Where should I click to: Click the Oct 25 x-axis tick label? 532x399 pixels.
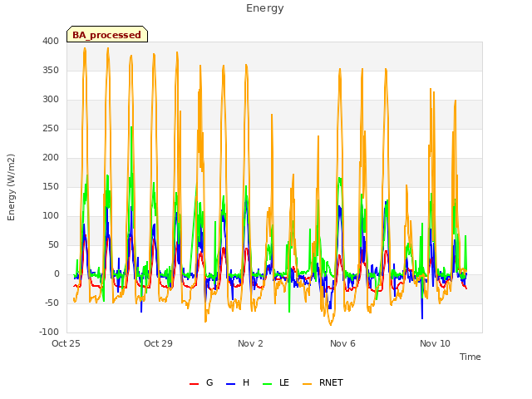[x=66, y=343]
